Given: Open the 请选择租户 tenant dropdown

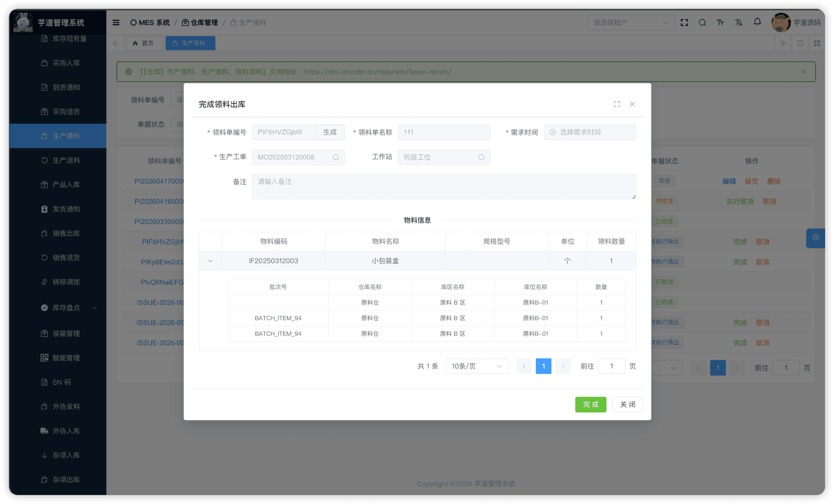Looking at the screenshot, I should pos(630,22).
